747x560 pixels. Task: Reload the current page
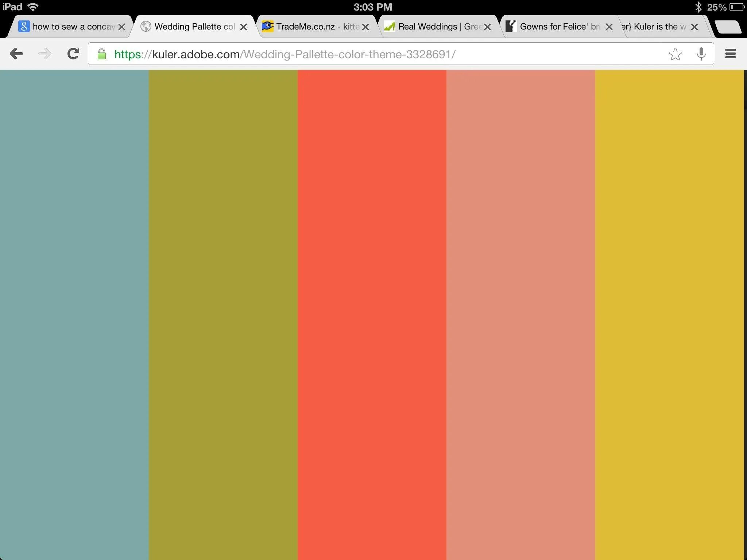click(73, 54)
